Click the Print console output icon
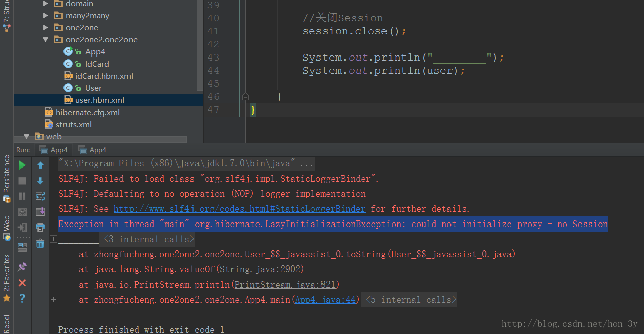The width and height of the screenshot is (644, 334). pos(40,228)
